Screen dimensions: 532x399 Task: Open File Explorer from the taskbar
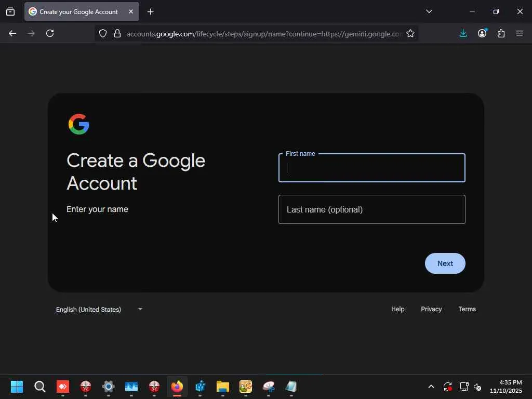223,387
